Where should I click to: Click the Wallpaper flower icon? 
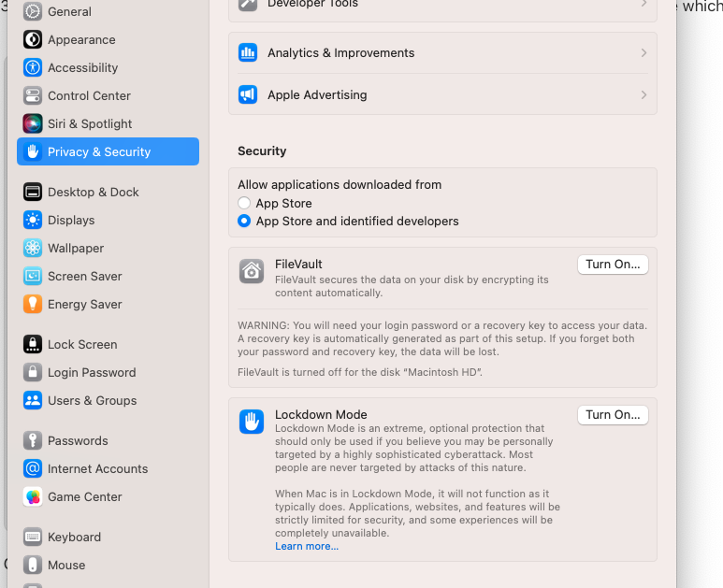(33, 248)
